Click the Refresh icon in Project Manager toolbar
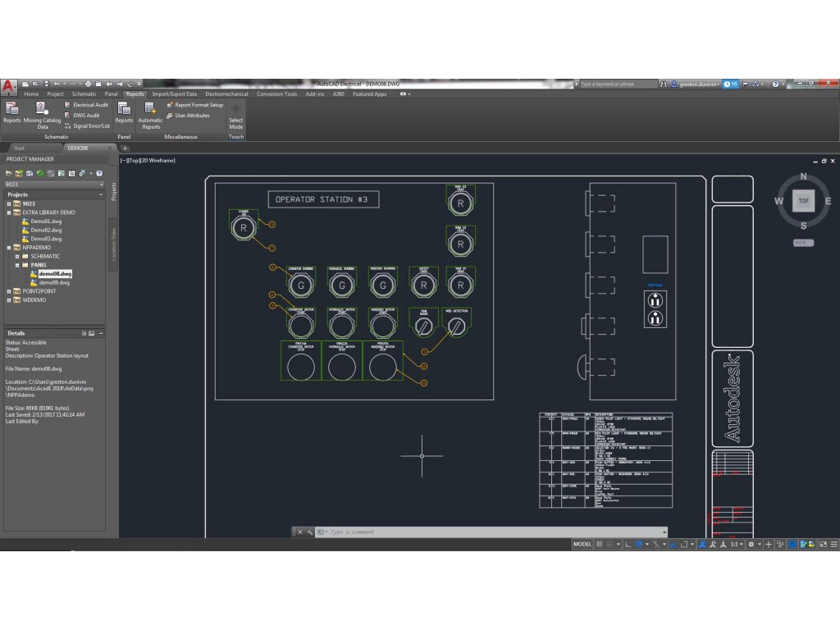This screenshot has width=840, height=630. click(39, 174)
